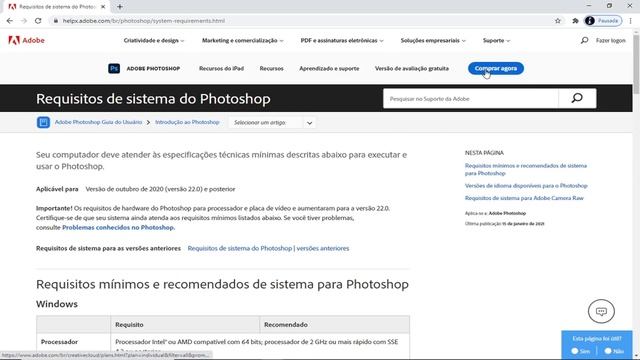This screenshot has width=640, height=360.
Task: Click the support search magnifier button
Action: click(577, 98)
